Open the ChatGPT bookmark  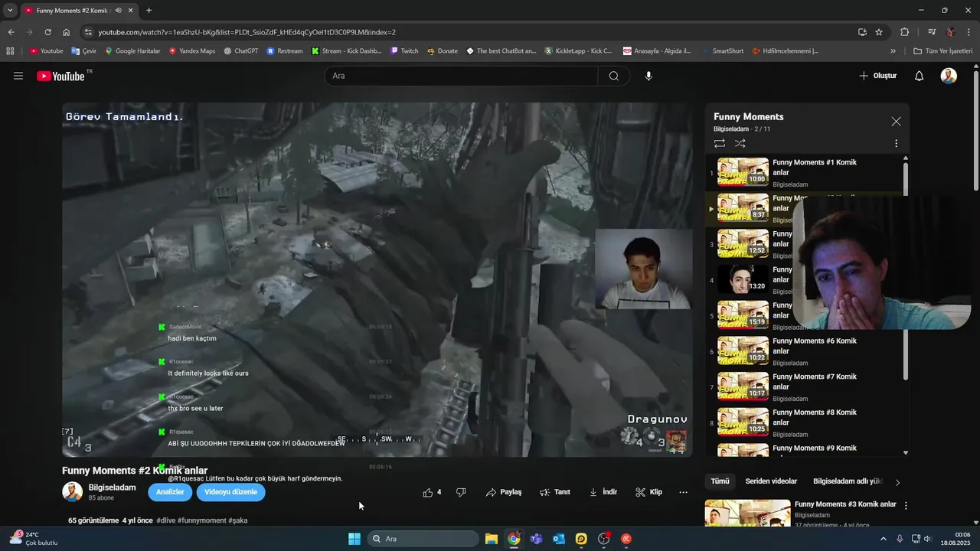241,51
